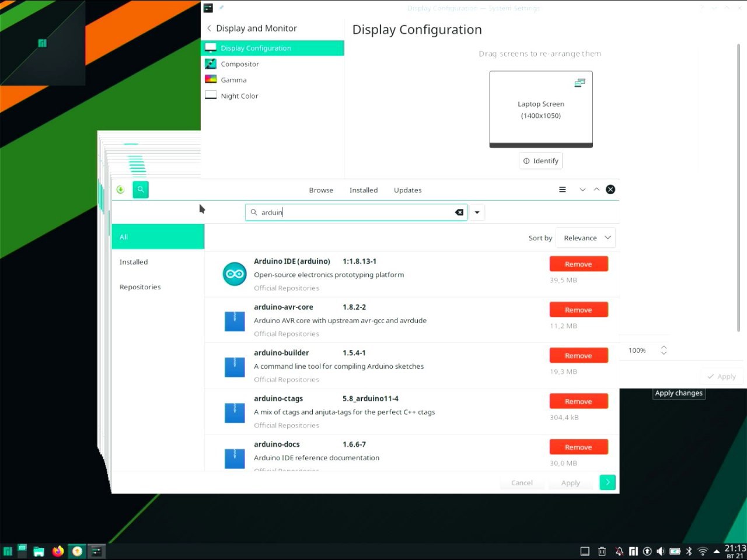Image resolution: width=747 pixels, height=560 pixels.
Task: Click the green Pamac app icon
Action: point(120,190)
